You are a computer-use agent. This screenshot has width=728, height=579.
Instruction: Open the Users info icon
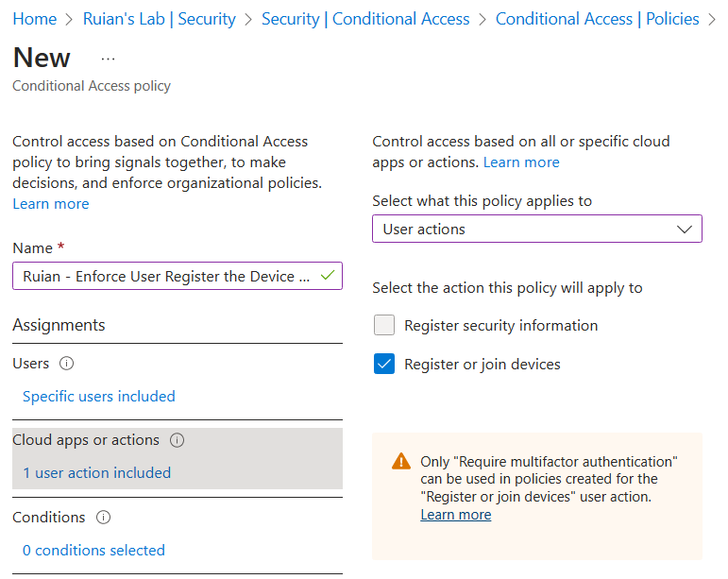click(x=66, y=363)
